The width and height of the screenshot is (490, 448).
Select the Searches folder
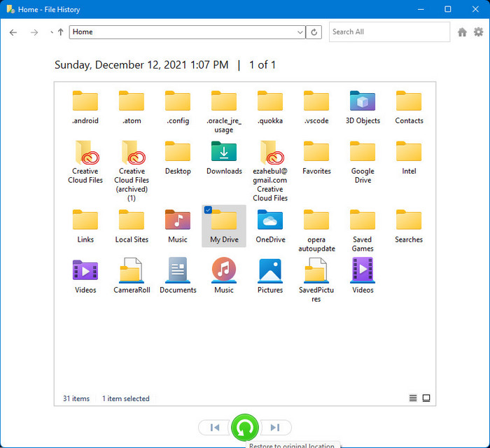[409, 227]
